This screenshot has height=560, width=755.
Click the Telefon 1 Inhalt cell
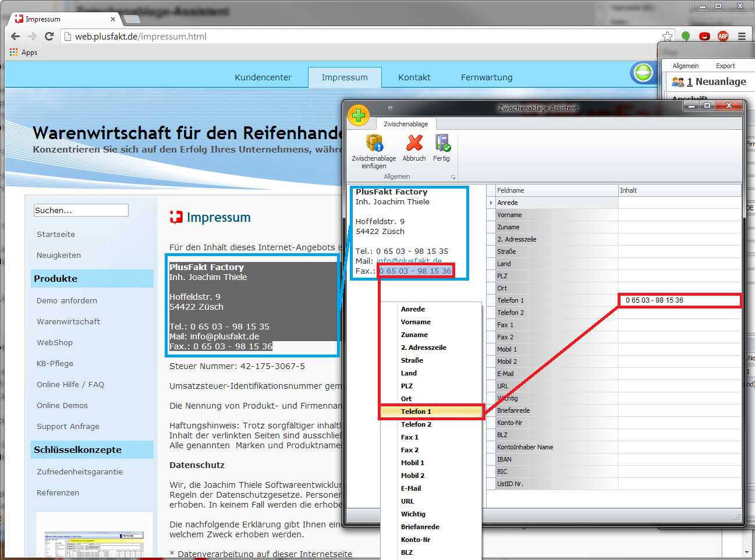pyautogui.click(x=679, y=300)
